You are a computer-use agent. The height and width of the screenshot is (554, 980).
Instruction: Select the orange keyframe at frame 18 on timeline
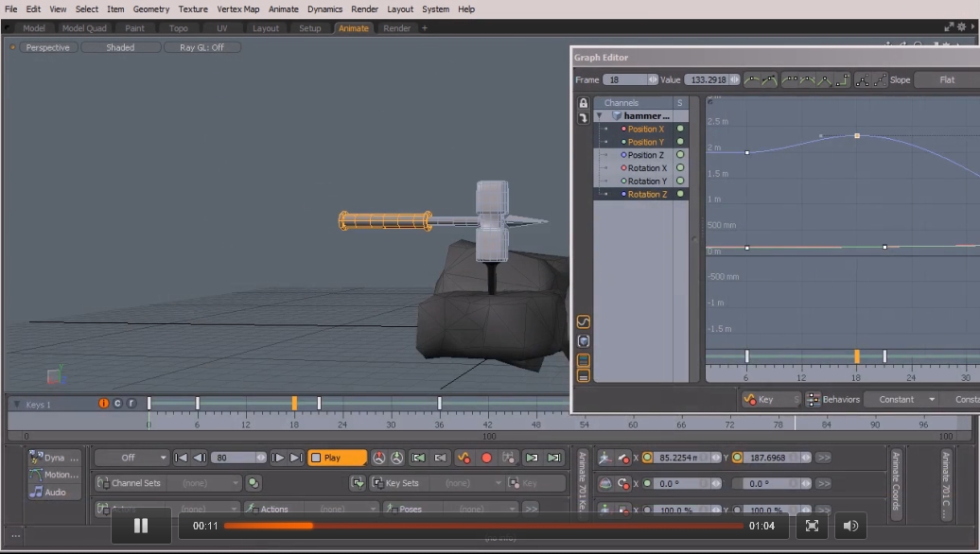point(294,404)
